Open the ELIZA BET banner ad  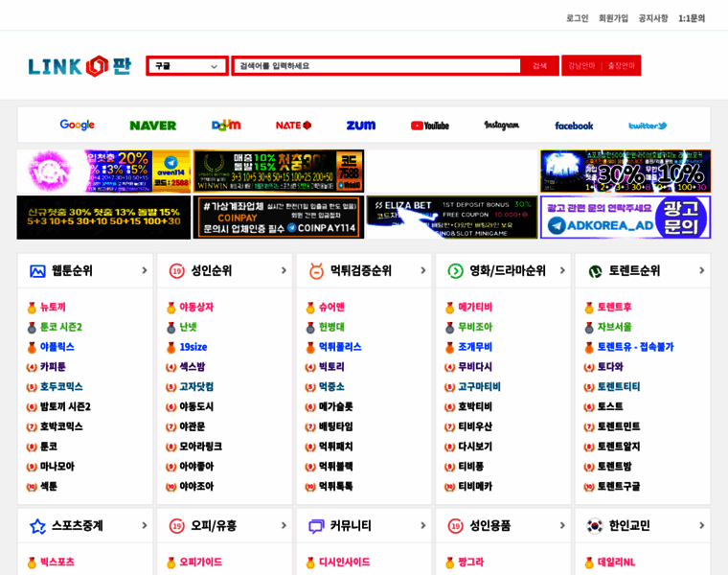(452, 218)
